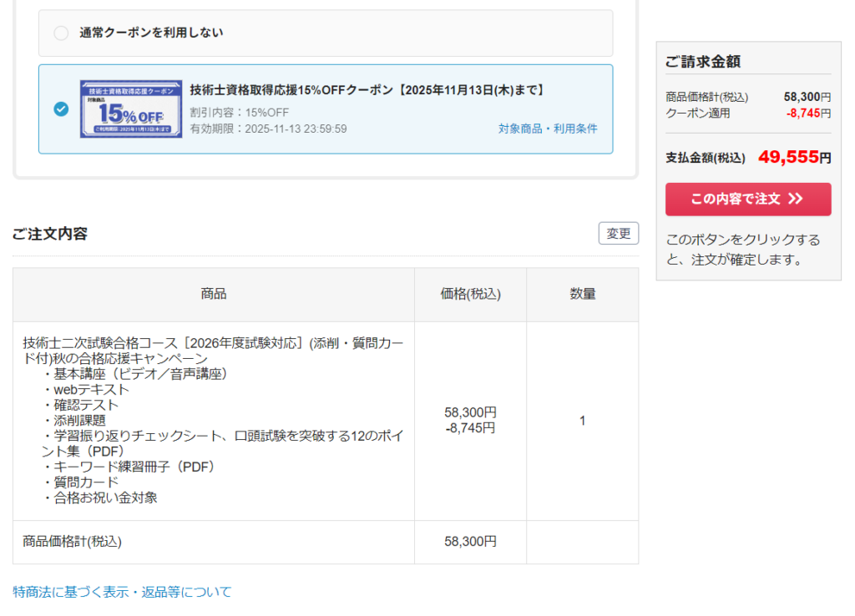The height and width of the screenshot is (616, 855).
Task: Click the red 49,555円 payment total
Action: pyautogui.click(x=794, y=157)
